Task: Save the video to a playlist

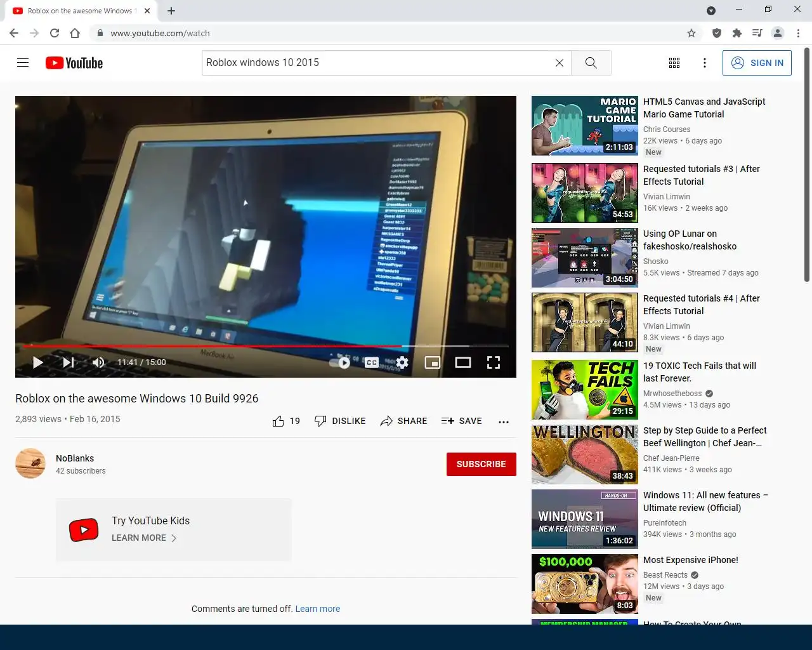Action: coord(461,421)
